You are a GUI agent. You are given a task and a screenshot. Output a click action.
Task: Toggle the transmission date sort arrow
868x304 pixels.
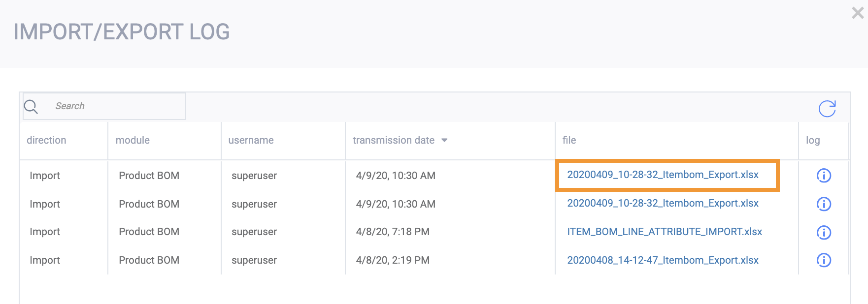point(444,140)
